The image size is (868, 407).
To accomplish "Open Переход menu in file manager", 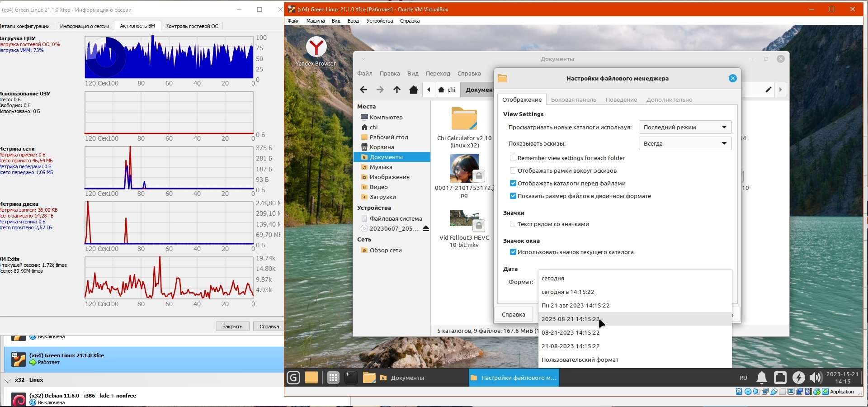I will click(438, 73).
